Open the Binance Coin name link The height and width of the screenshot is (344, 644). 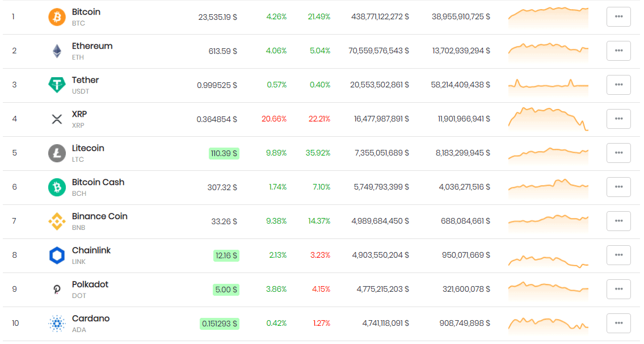point(100,217)
